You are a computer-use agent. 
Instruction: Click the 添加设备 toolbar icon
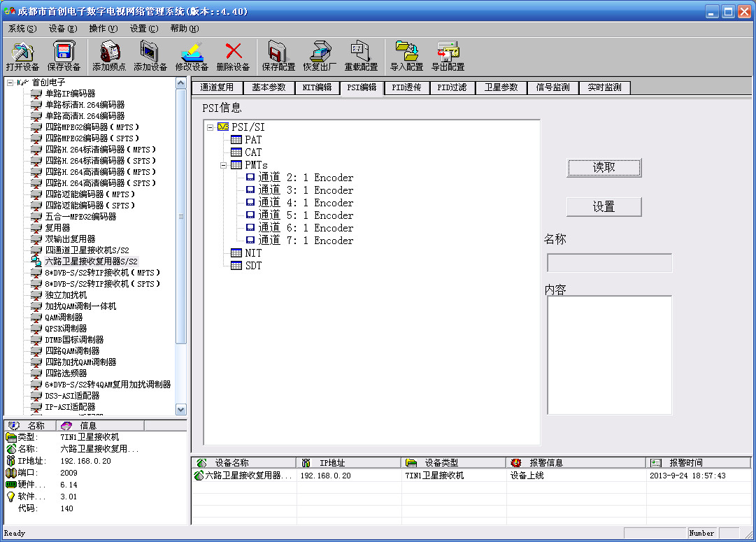150,57
